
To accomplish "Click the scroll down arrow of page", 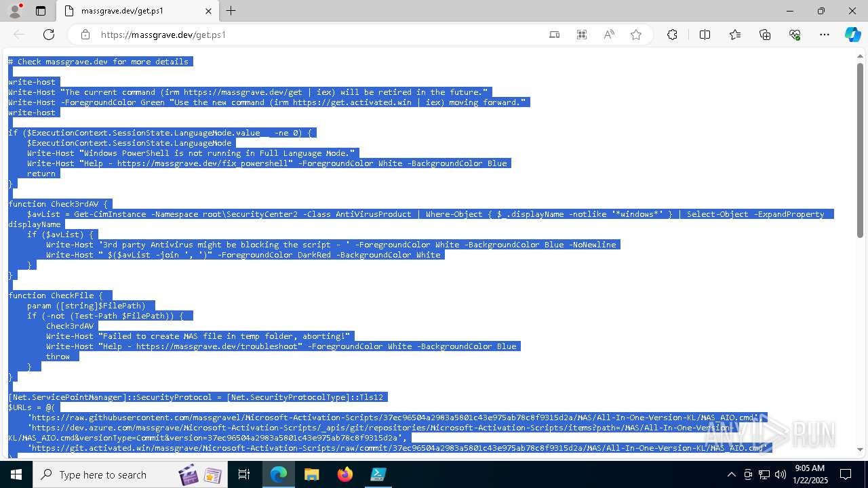I will 860,449.
